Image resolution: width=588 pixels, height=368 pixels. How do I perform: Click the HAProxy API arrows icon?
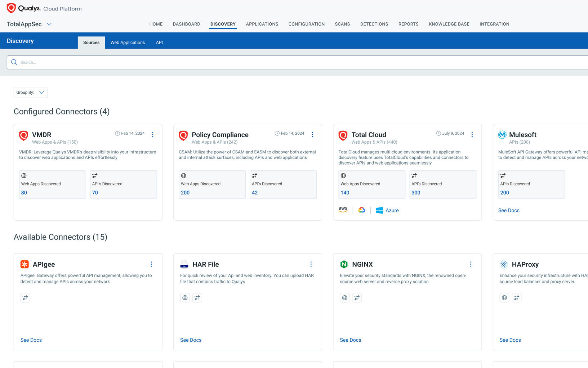[516, 298]
